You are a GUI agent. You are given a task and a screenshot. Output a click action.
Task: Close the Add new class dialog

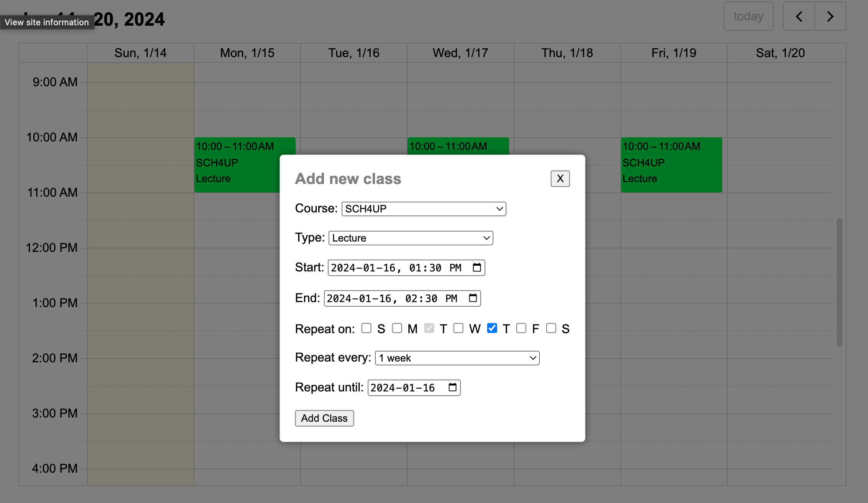click(560, 179)
